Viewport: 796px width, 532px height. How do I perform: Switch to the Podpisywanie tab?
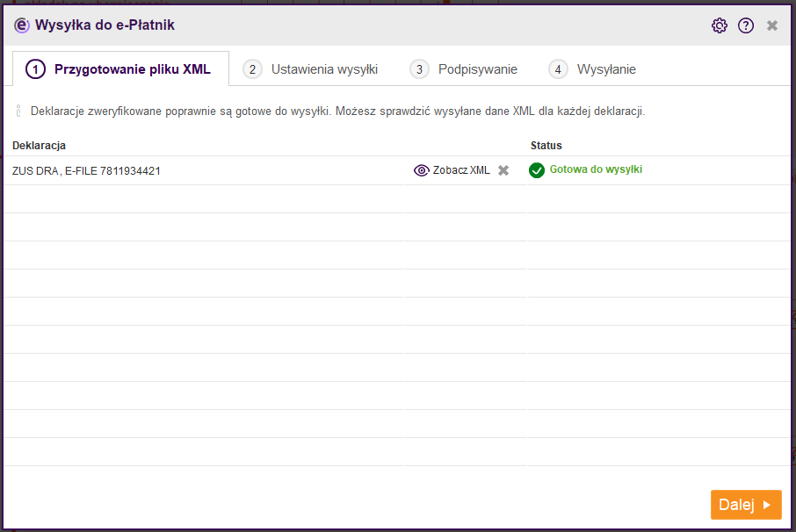coord(464,69)
